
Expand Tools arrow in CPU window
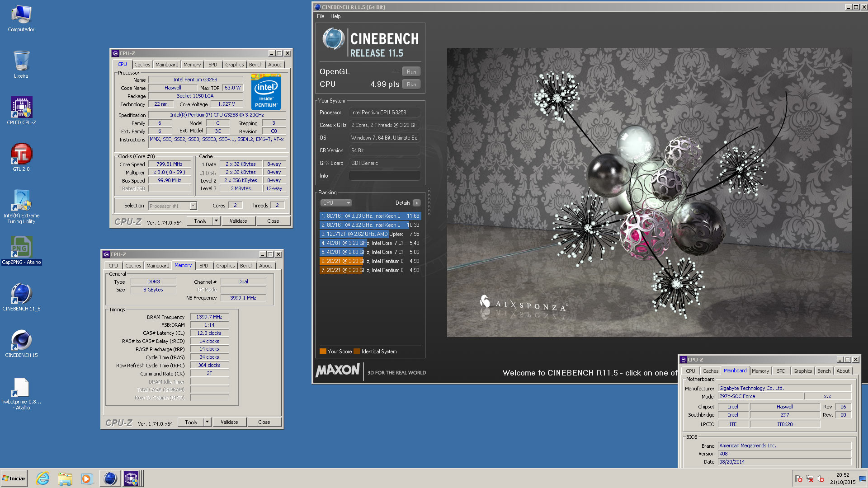point(216,221)
